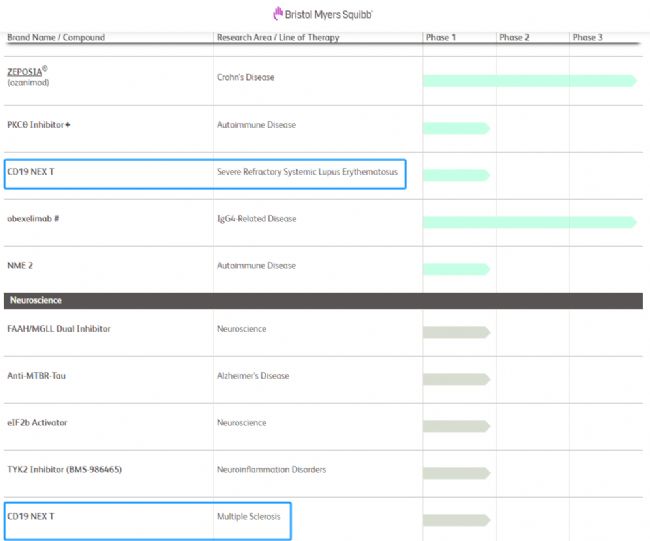650x541 pixels.
Task: Select the ZEPOSIA Crohn's Disease progress bar
Action: pyautogui.click(x=529, y=81)
